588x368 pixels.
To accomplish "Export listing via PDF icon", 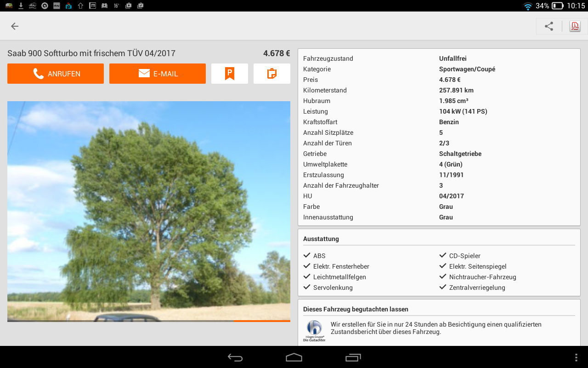I will [575, 26].
